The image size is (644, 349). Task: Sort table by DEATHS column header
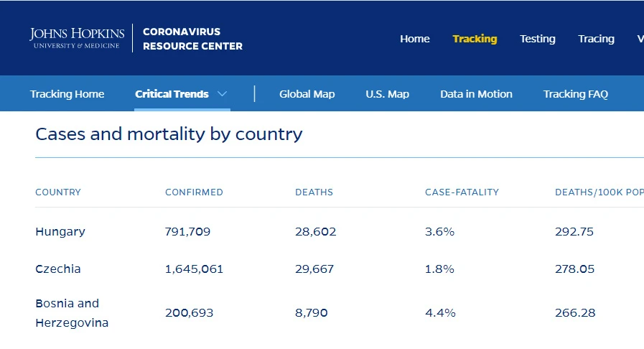pyautogui.click(x=314, y=192)
